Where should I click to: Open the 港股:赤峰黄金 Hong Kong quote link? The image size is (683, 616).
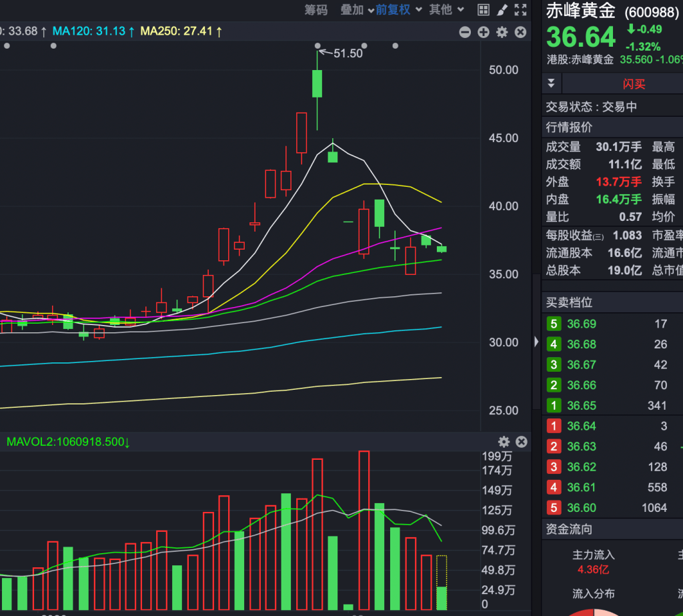pos(580,59)
